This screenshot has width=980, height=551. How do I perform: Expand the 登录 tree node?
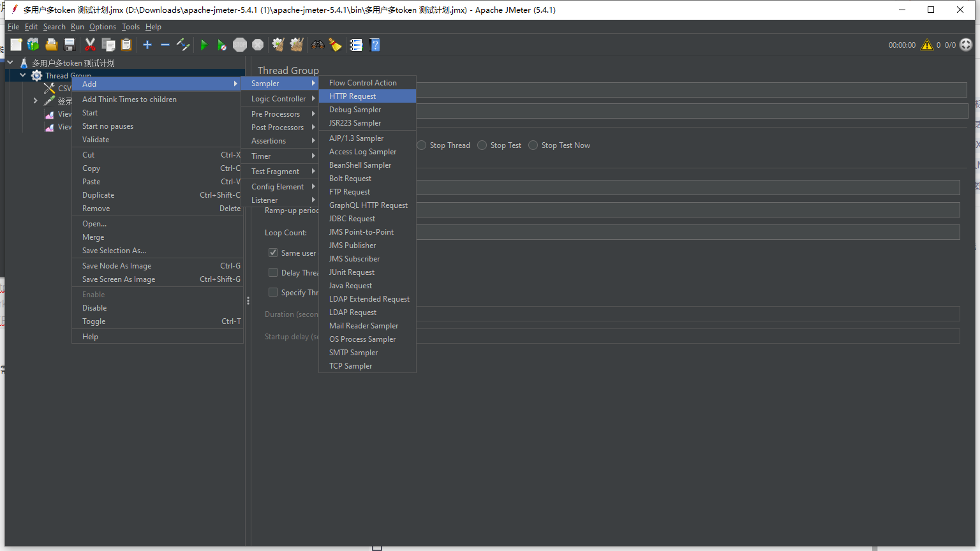[35, 101]
